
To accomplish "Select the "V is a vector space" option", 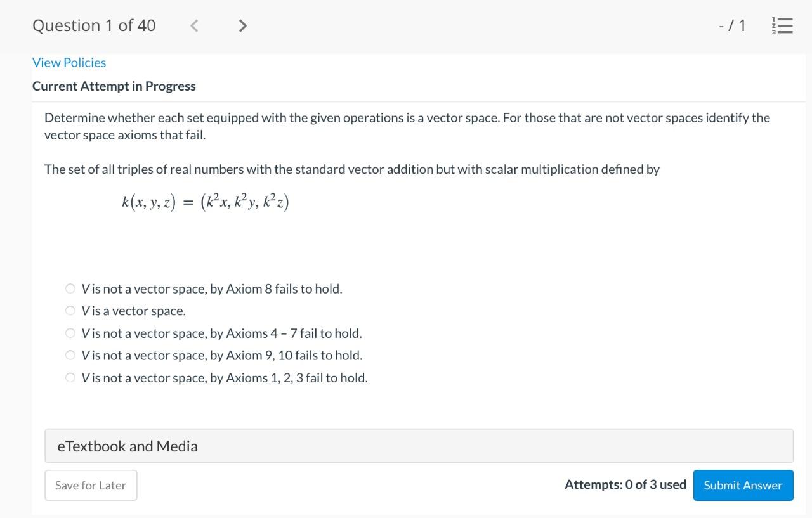I will [x=70, y=310].
